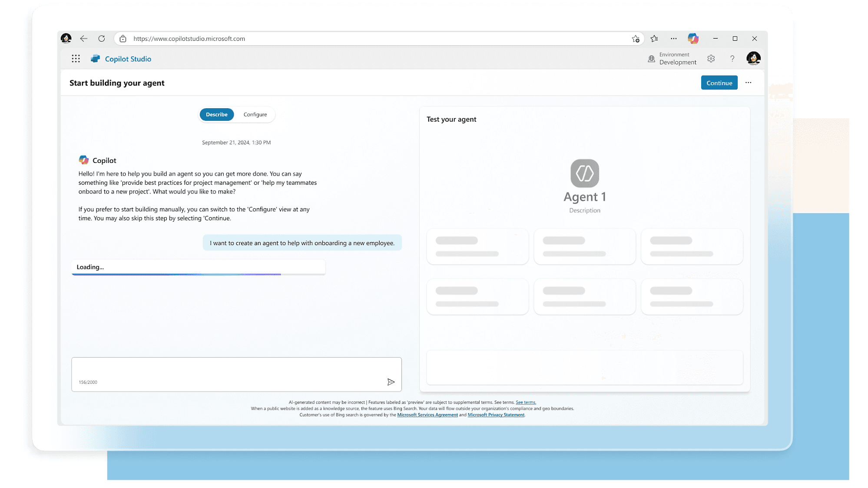
Task: Click the send message arrow icon
Action: coord(391,382)
